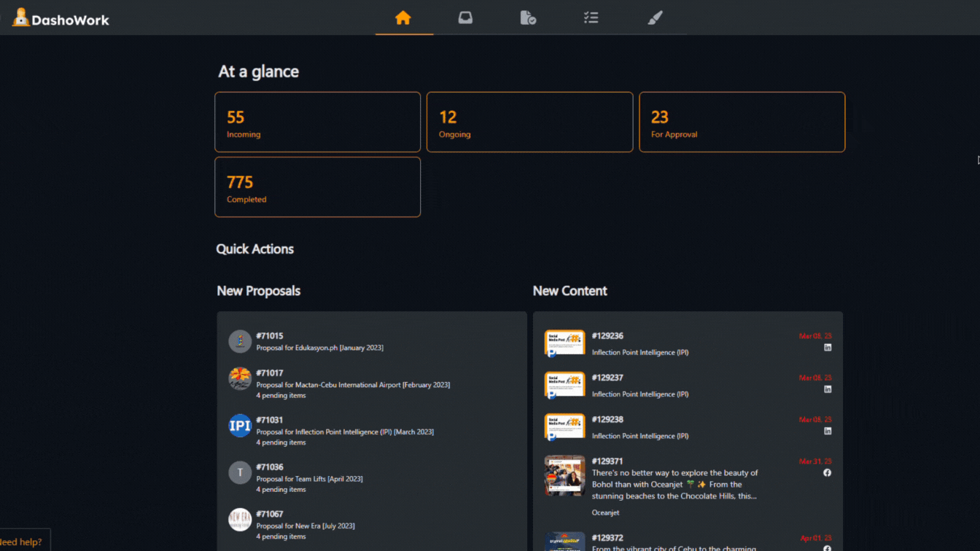Click thumbnail of content #129236

(x=564, y=343)
